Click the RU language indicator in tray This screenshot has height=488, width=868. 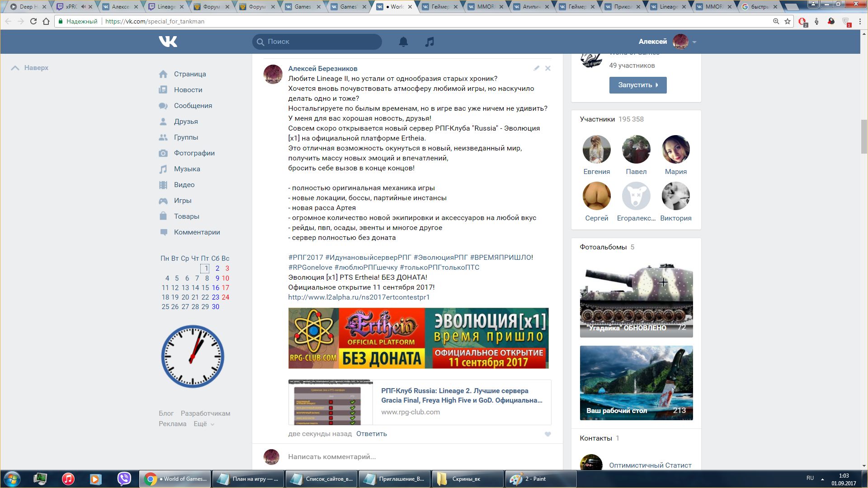[x=810, y=478]
